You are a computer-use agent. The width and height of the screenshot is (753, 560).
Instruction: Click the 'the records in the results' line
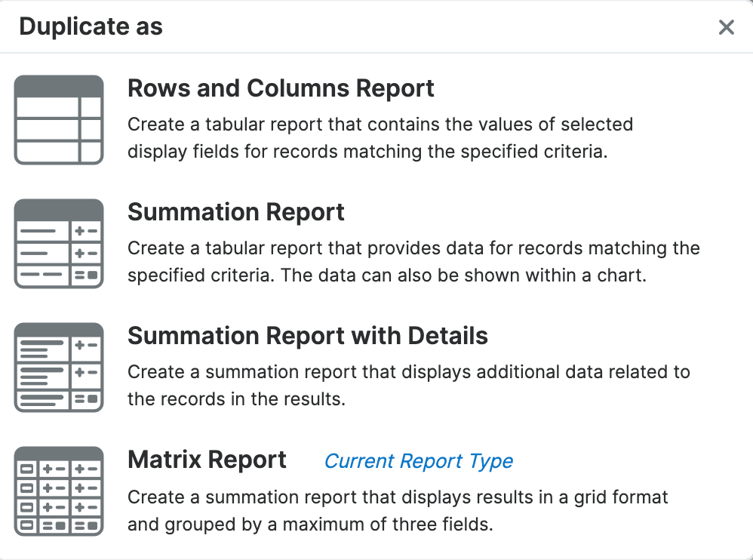(x=236, y=399)
